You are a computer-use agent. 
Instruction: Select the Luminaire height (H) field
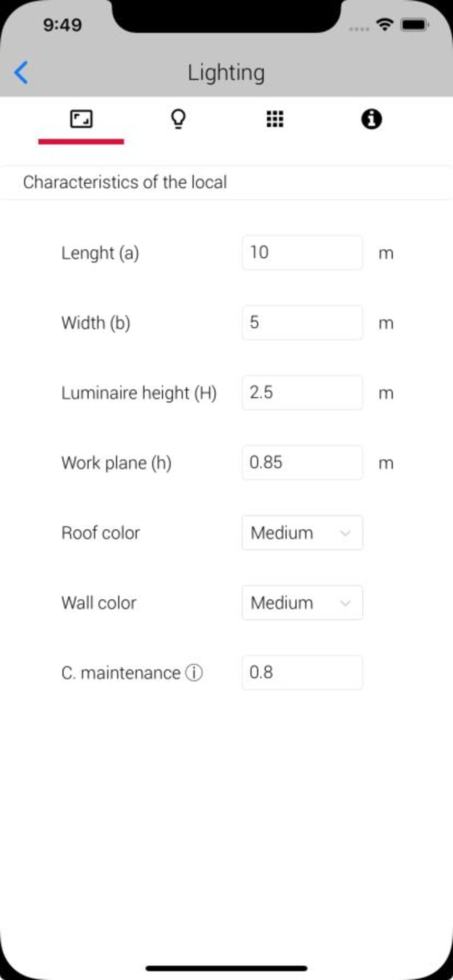(302, 392)
